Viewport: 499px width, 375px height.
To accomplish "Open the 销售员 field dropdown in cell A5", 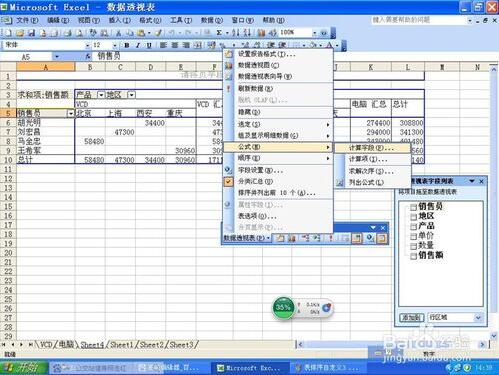I will tap(70, 114).
